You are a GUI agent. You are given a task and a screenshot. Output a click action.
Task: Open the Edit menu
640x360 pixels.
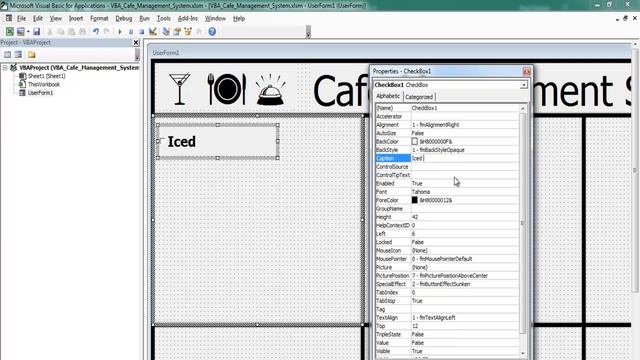(38, 18)
